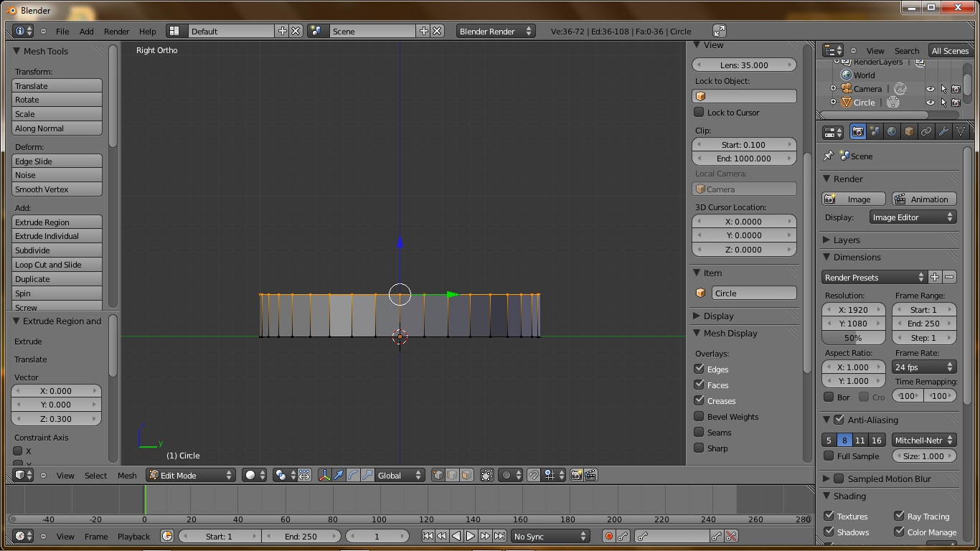980x551 pixels.
Task: Click the automatic keyframe record button
Action: click(x=608, y=536)
